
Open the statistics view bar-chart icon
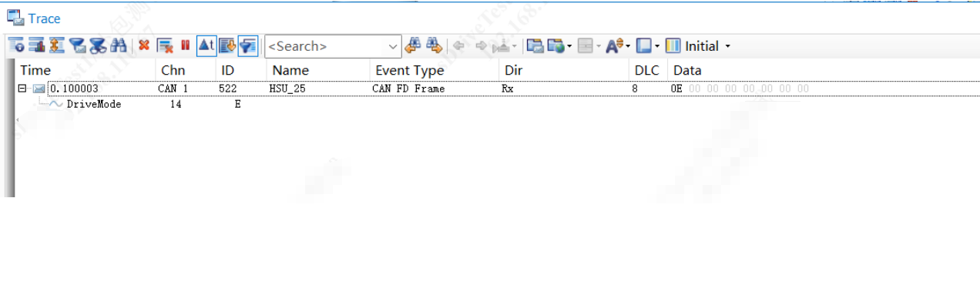click(36, 45)
